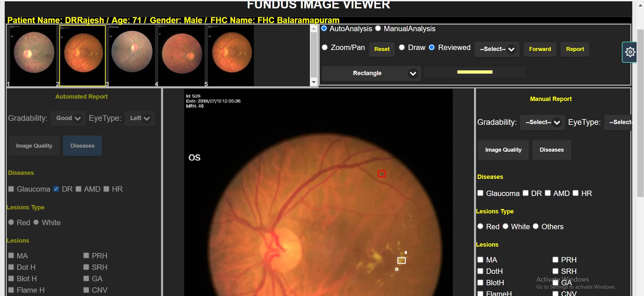The height and width of the screenshot is (296, 644).
Task: Check PRH lesion in Automated Report
Action: 86,255
